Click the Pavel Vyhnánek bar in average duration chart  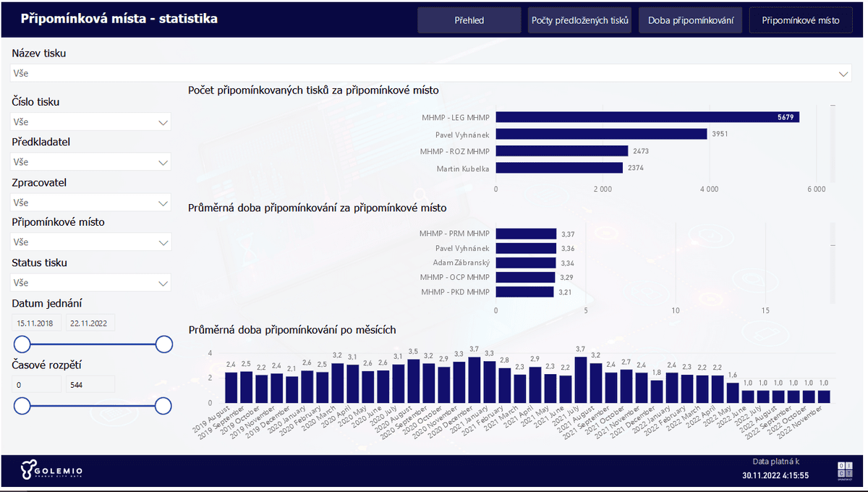(x=524, y=248)
